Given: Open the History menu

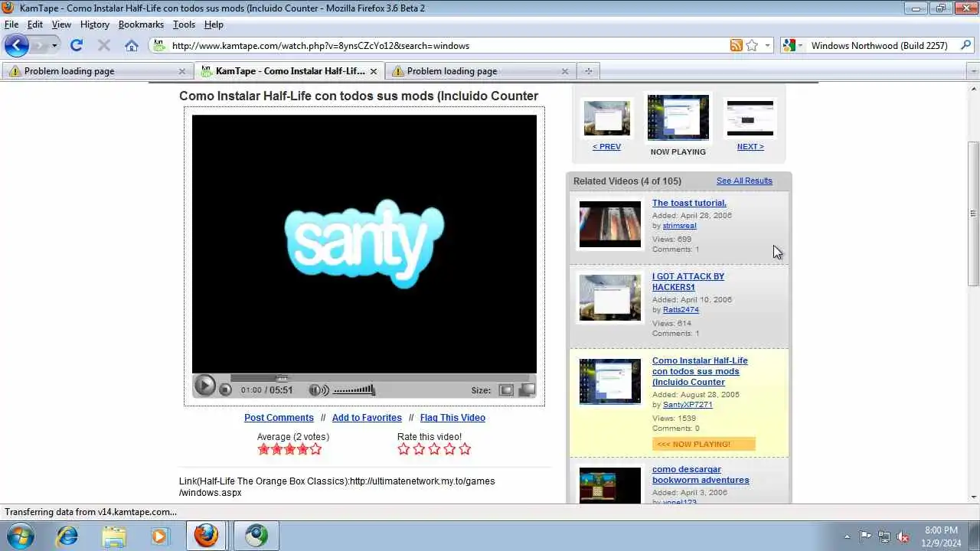Looking at the screenshot, I should pos(95,24).
